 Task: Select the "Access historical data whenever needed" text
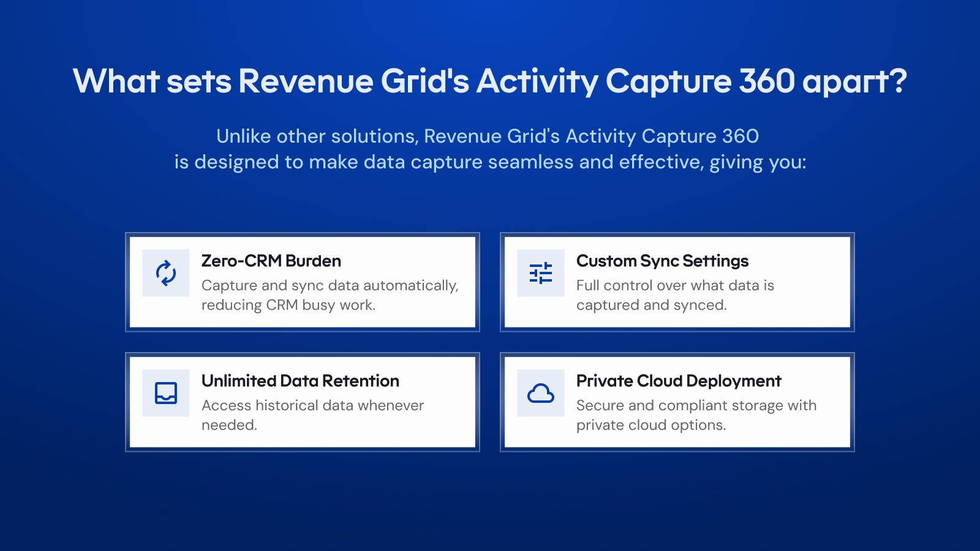pos(312,414)
